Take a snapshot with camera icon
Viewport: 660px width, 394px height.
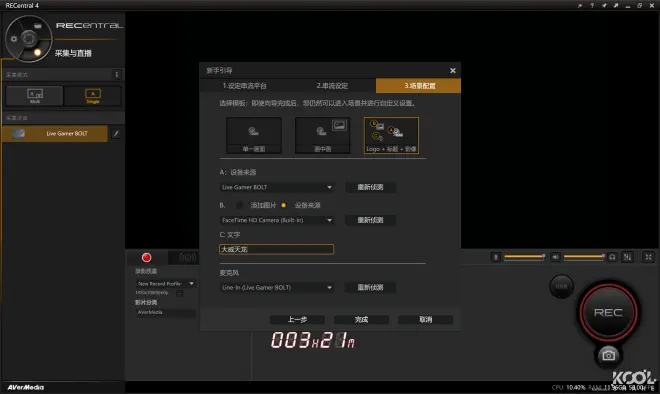tap(608, 355)
